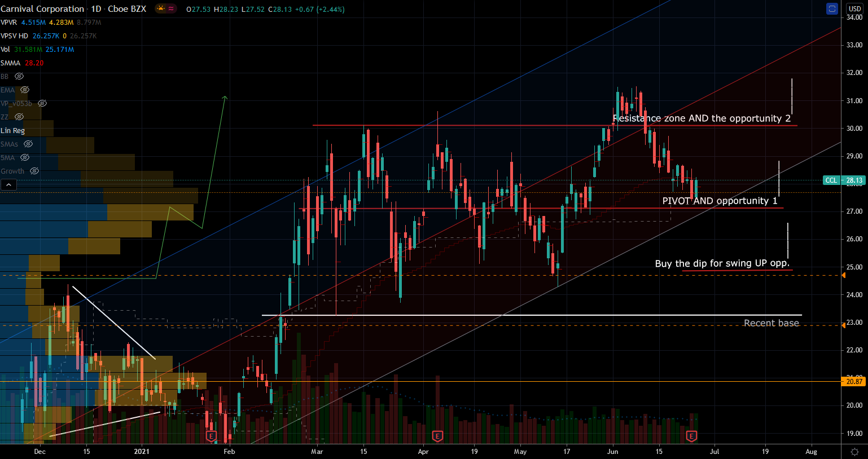Viewport: 868px width, 459px height.
Task: Unhide the VP_v053b indicator
Action: (42, 103)
